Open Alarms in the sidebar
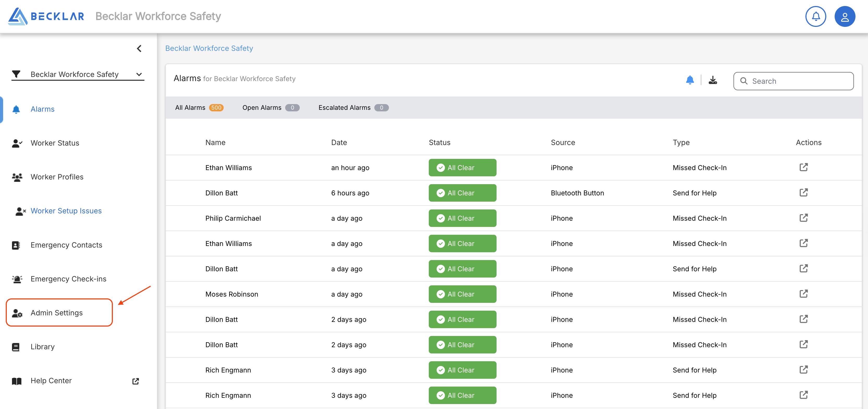Screen dimensions: 868x409 coord(42,109)
